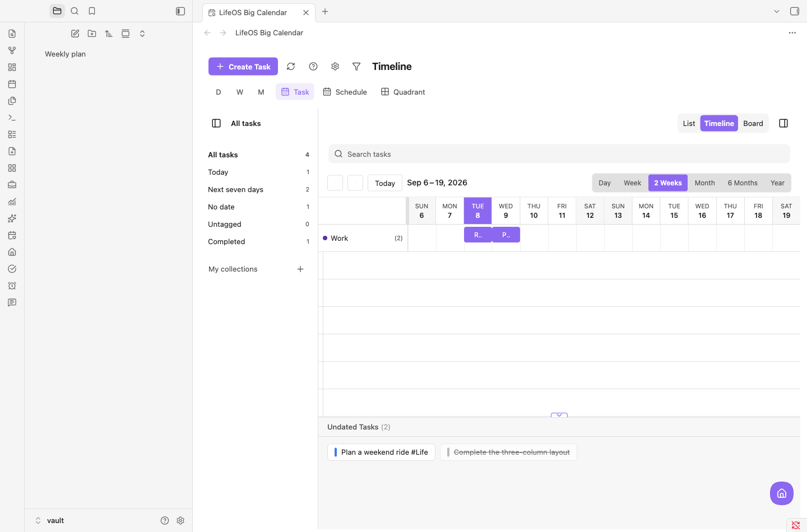807x532 pixels.
Task: Select the TUE 8 timeline task bar
Action: point(478,235)
